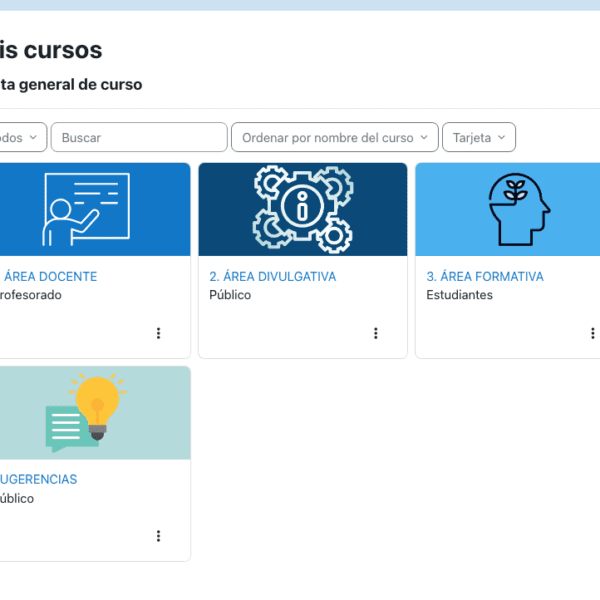Open the three-dot menu for SUGERENCIAS card
This screenshot has height=600, width=600.
pos(158,536)
